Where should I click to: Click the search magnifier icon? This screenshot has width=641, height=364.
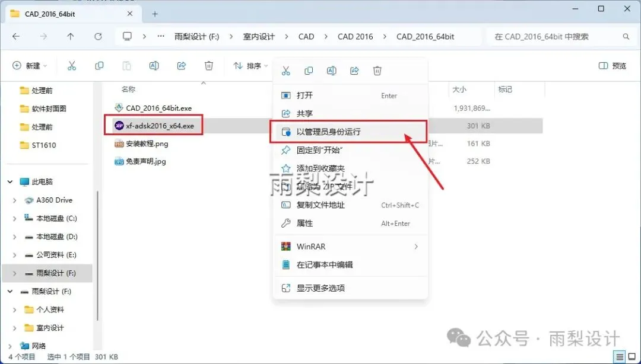click(626, 36)
